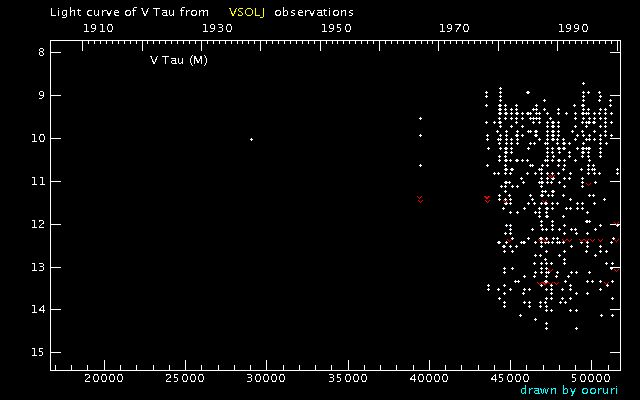Viewport: 640px width, 400px height.
Task: Click the red upper-limit marker near JD 39500
Action: 420,199
